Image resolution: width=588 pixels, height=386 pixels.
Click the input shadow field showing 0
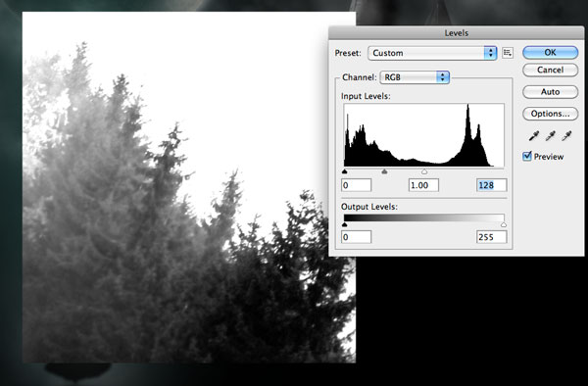[x=357, y=185]
